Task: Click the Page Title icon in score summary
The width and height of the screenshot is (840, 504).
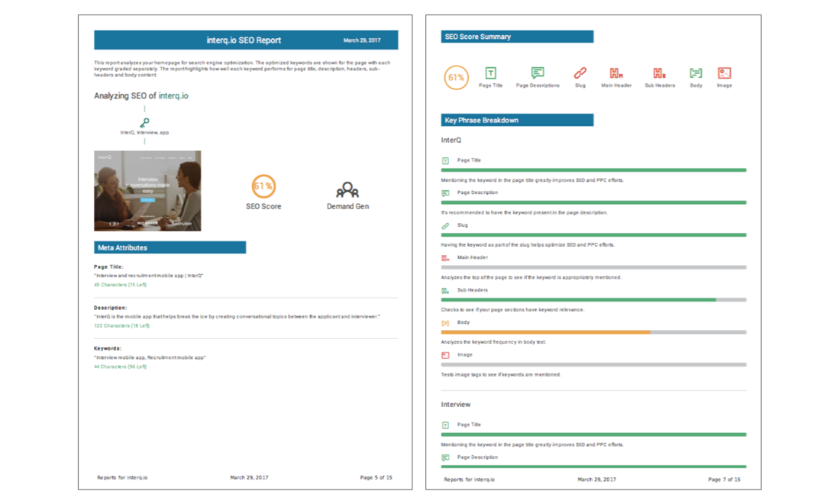Action: pyautogui.click(x=490, y=73)
